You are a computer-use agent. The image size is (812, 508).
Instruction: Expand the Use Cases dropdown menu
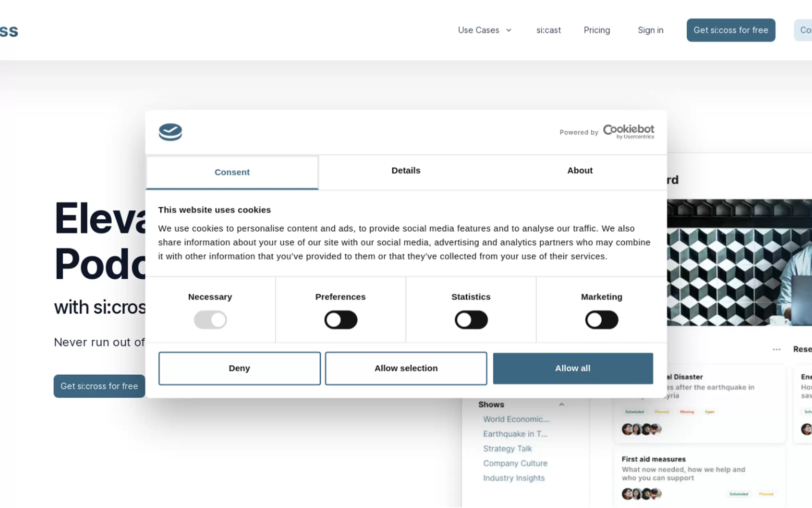(x=484, y=30)
